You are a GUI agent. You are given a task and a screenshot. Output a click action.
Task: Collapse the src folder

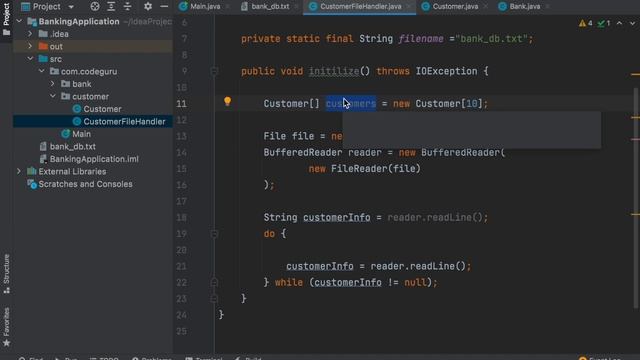point(30,59)
